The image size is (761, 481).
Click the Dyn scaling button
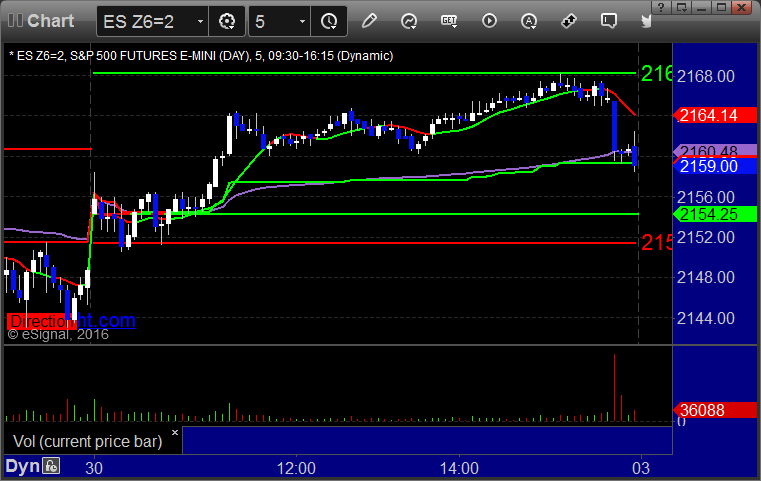pos(22,466)
